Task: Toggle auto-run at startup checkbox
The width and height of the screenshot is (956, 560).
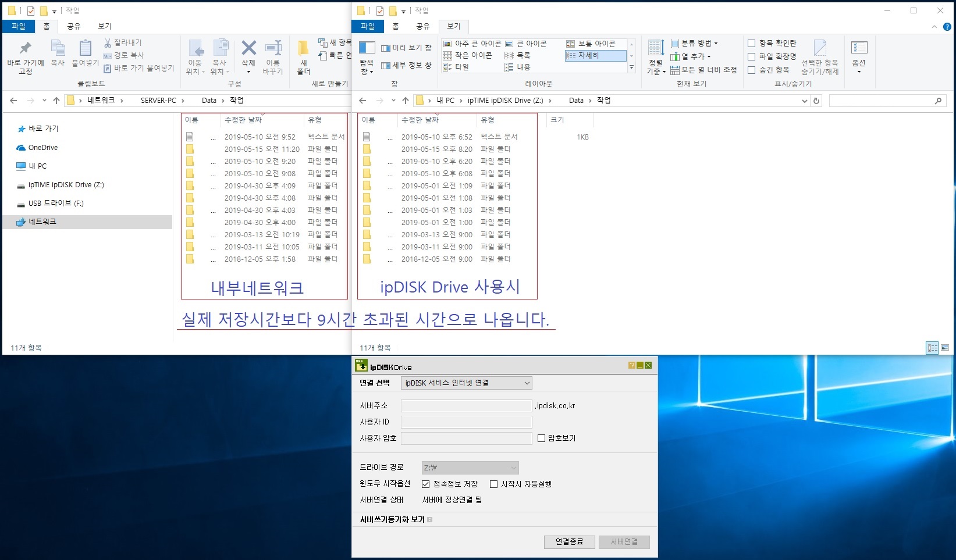Action: (x=493, y=484)
